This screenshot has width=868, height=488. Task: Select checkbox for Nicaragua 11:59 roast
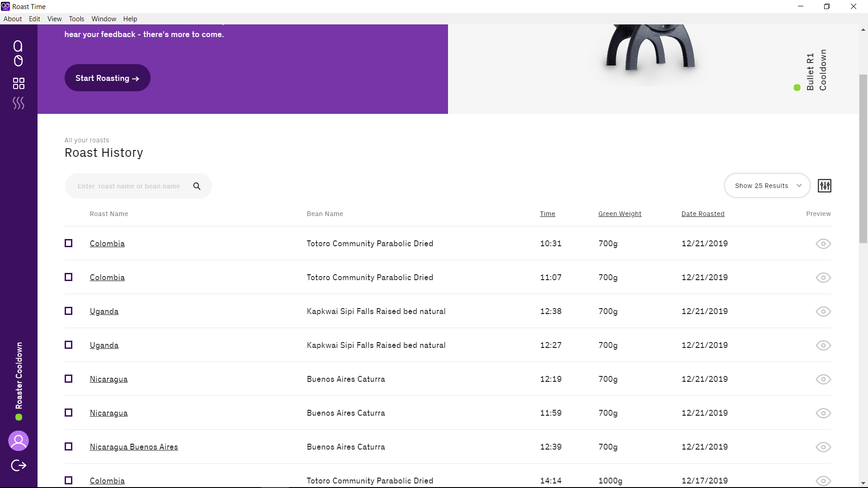coord(68,413)
